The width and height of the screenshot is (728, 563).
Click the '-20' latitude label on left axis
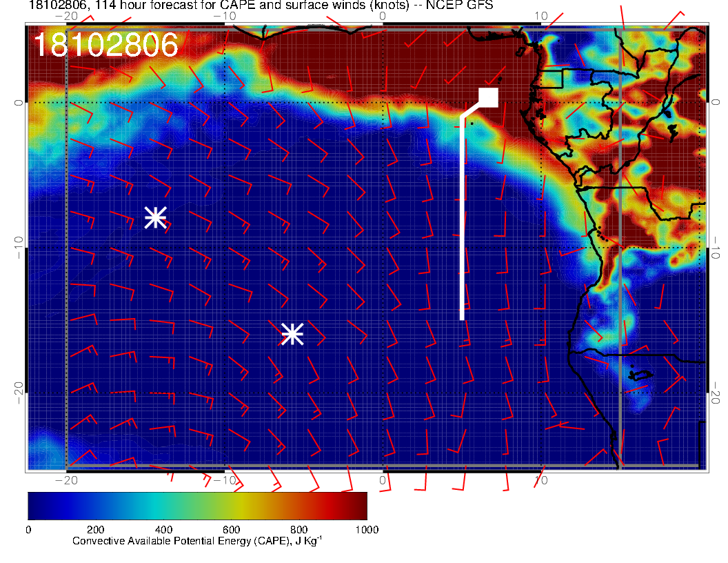point(18,393)
